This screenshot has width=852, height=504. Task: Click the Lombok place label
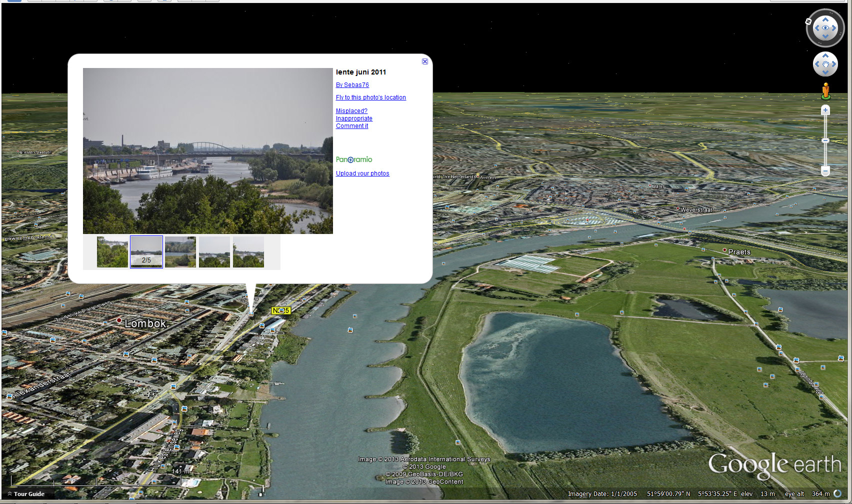coord(145,323)
